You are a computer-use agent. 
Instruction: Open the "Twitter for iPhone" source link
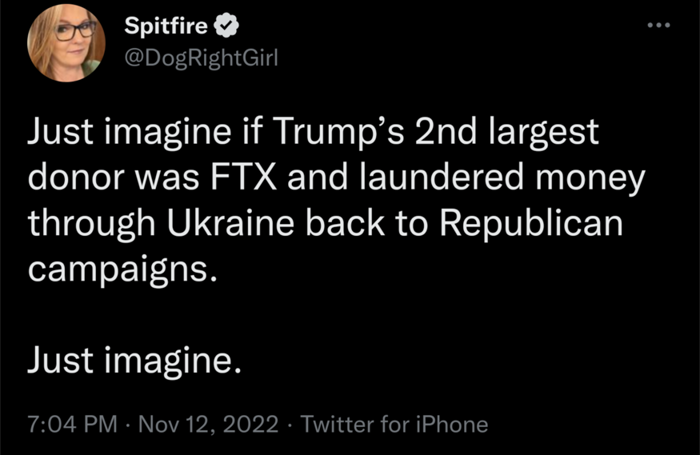pos(395,424)
